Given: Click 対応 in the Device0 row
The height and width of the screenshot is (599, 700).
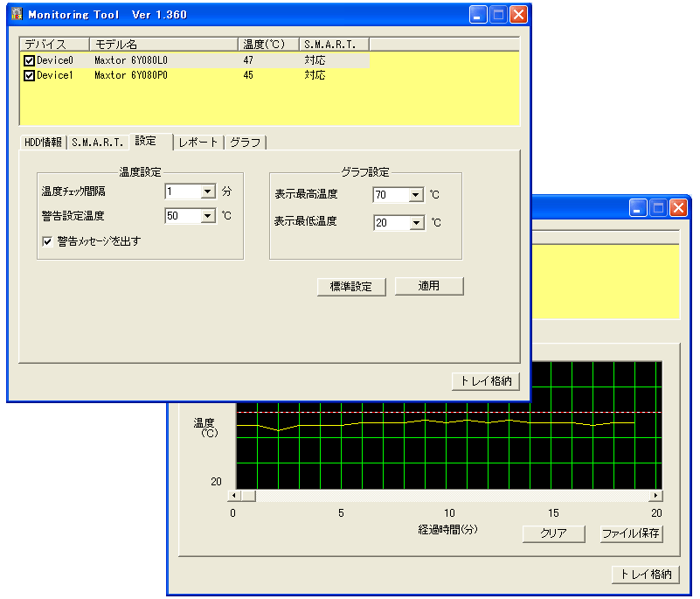Looking at the screenshot, I should pyautogui.click(x=315, y=60).
